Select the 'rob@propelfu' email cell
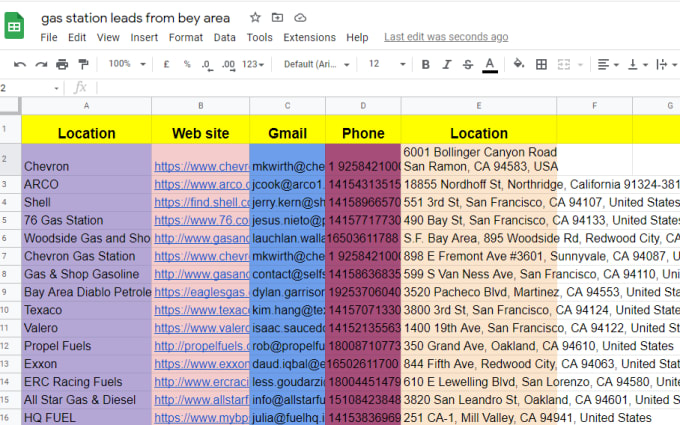Screen dimensions: 680x425 (x=287, y=346)
